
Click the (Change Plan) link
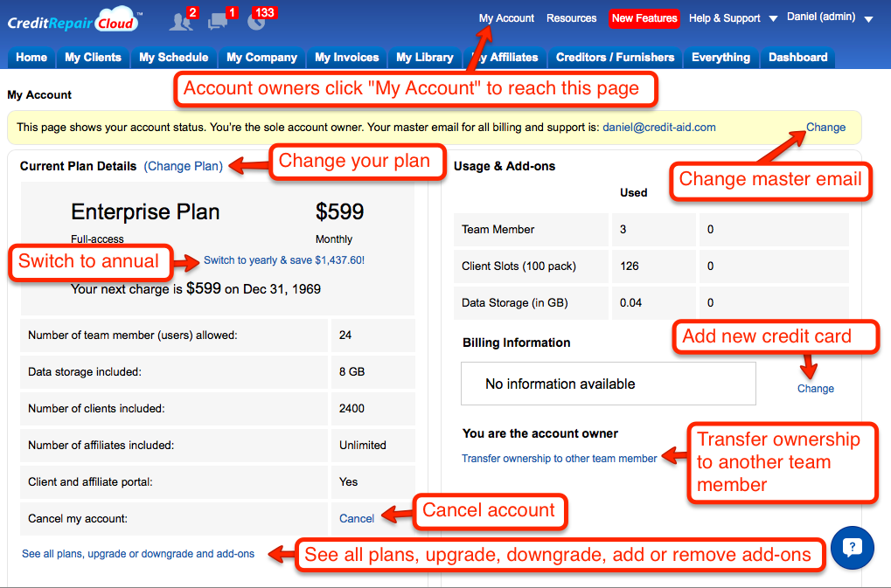pyautogui.click(x=183, y=166)
